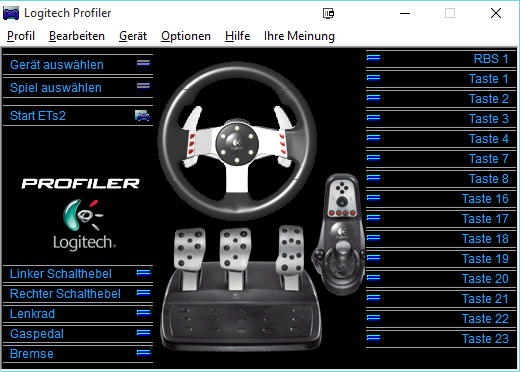Image resolution: width=520 pixels, height=372 pixels.
Task: Click blue bars icon beside Taste 20
Action: coord(373,278)
